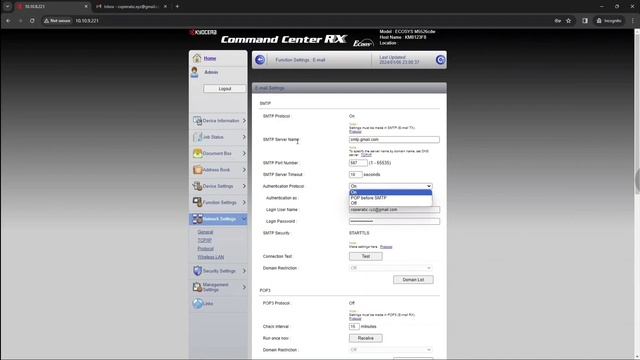Click the SMTP Server Timeout field
640x360 pixels.
[356, 175]
